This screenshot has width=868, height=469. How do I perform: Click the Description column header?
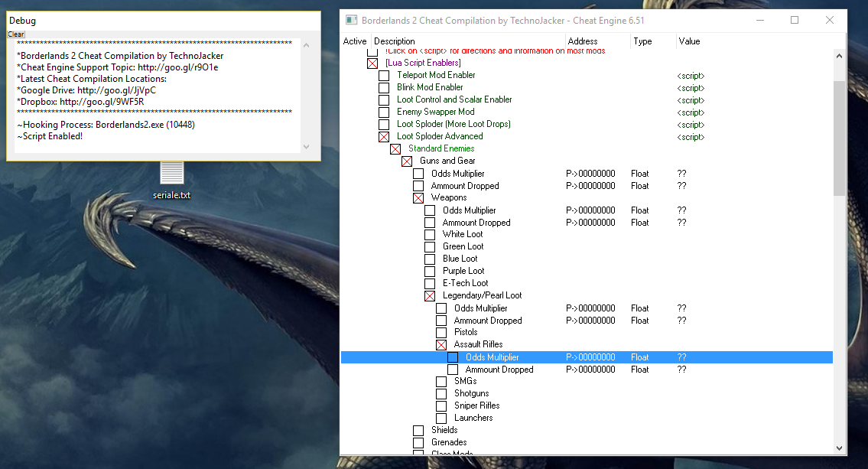click(x=468, y=41)
